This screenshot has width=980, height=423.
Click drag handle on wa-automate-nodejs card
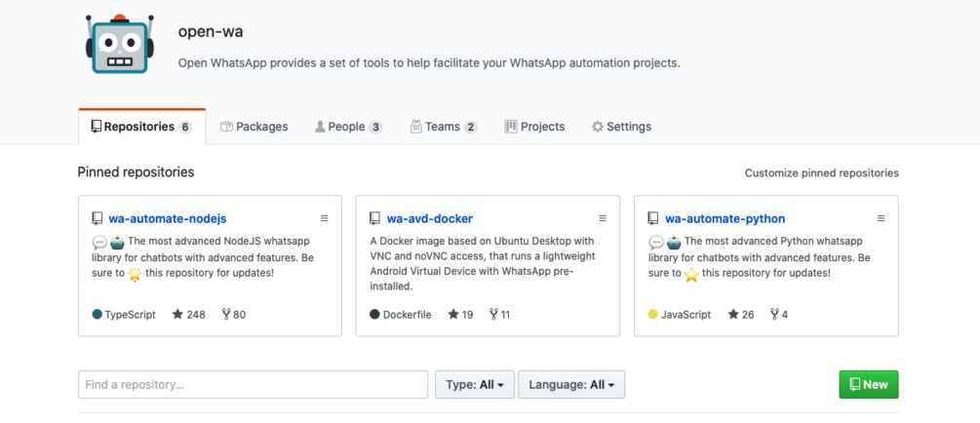[325, 219]
